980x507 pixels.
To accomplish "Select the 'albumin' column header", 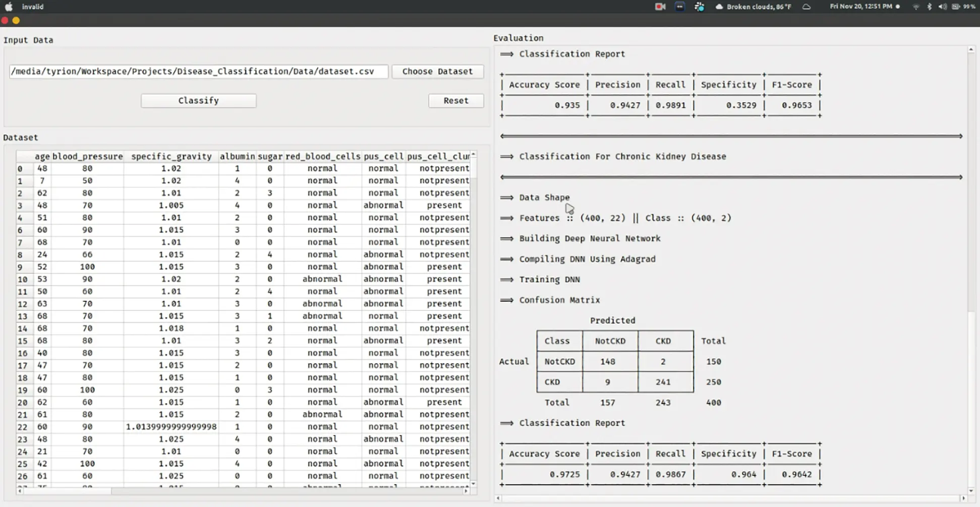I will (x=237, y=157).
